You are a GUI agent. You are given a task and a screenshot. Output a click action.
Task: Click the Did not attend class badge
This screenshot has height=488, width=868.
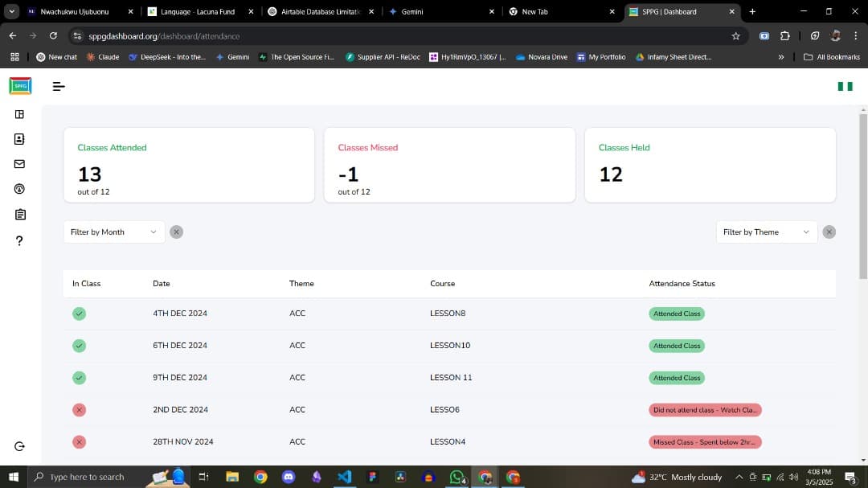pyautogui.click(x=706, y=410)
